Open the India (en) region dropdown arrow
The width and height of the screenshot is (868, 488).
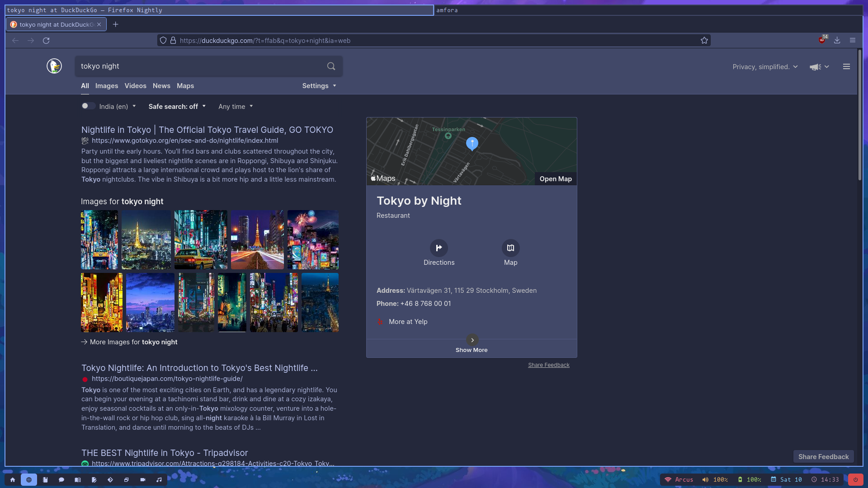point(134,106)
